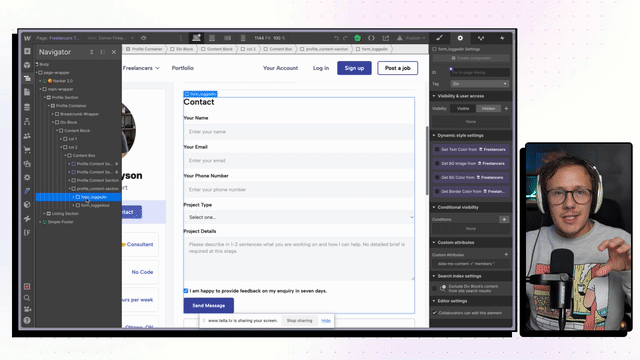
Task: Tick Get Text Color from Freelancers
Action: point(437,149)
